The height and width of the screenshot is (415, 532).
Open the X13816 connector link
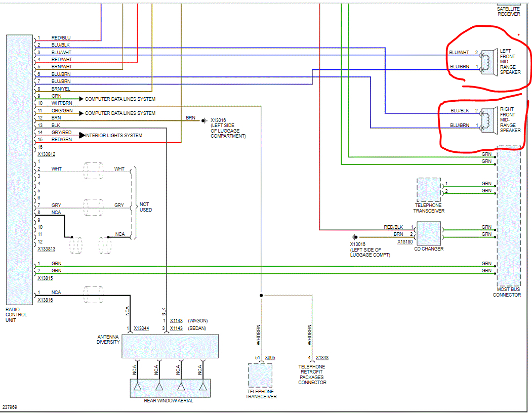45,300
